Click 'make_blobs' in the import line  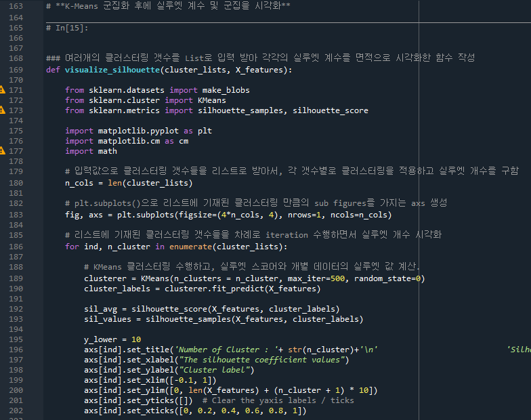tap(226, 90)
